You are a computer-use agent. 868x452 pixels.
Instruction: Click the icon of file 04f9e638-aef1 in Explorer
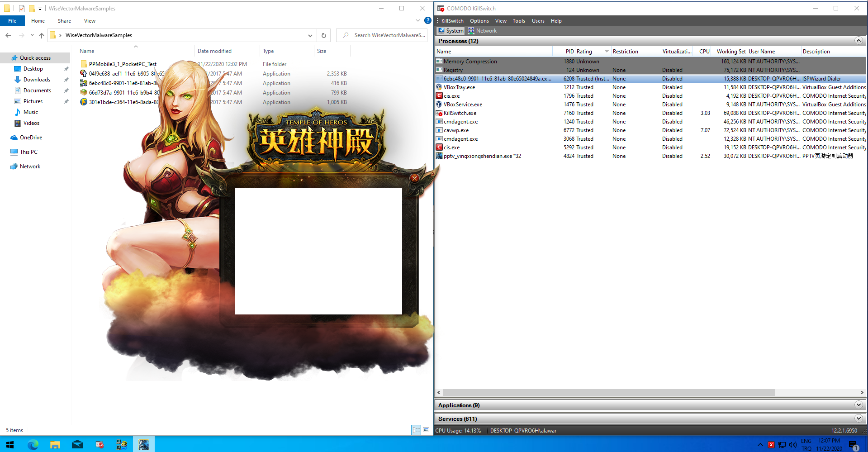coord(84,73)
